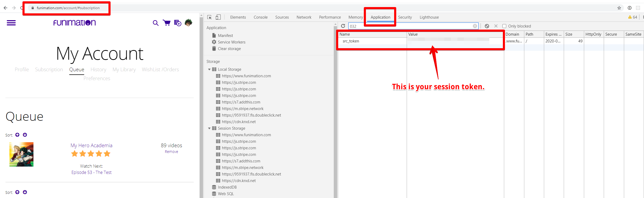The width and height of the screenshot is (644, 198).
Task: Clear all cookies with the block icon
Action: [487, 26]
